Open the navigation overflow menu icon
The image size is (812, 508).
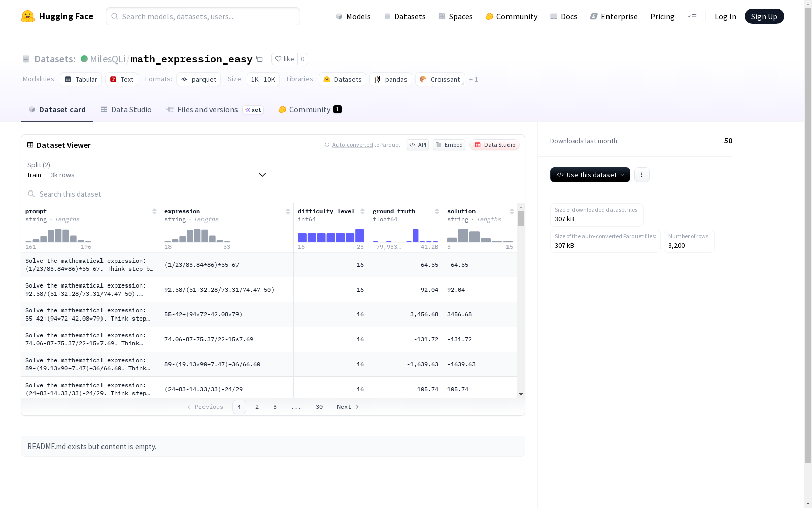(692, 16)
